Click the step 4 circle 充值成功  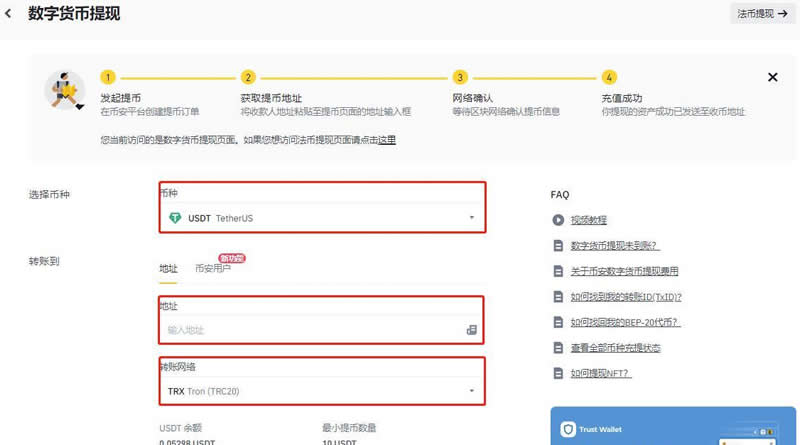pos(609,77)
